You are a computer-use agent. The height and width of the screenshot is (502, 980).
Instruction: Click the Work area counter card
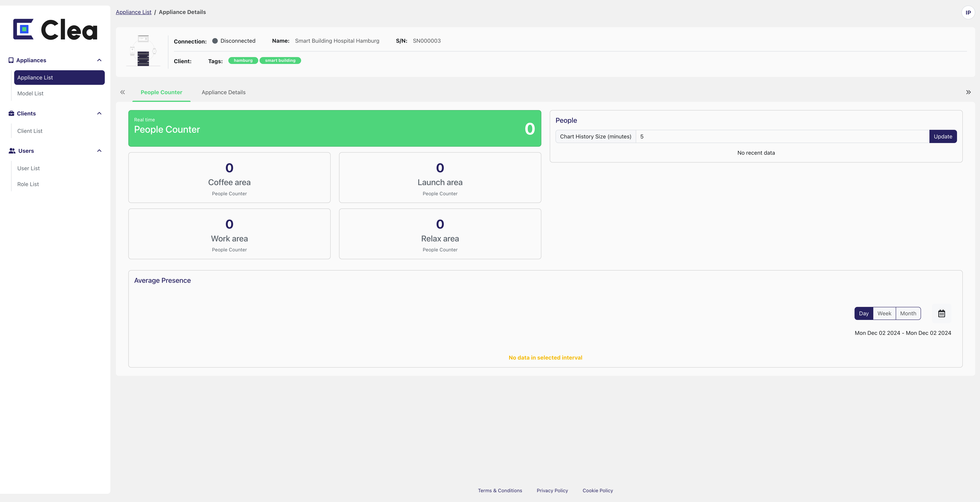pyautogui.click(x=229, y=234)
